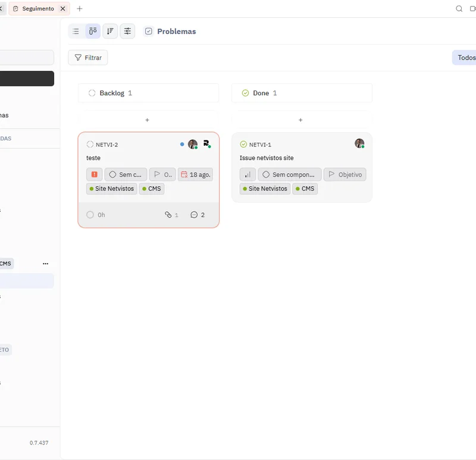Image resolution: width=476 pixels, height=460 pixels.
Task: Click the dark highlighted sidebar button
Action: [27, 79]
